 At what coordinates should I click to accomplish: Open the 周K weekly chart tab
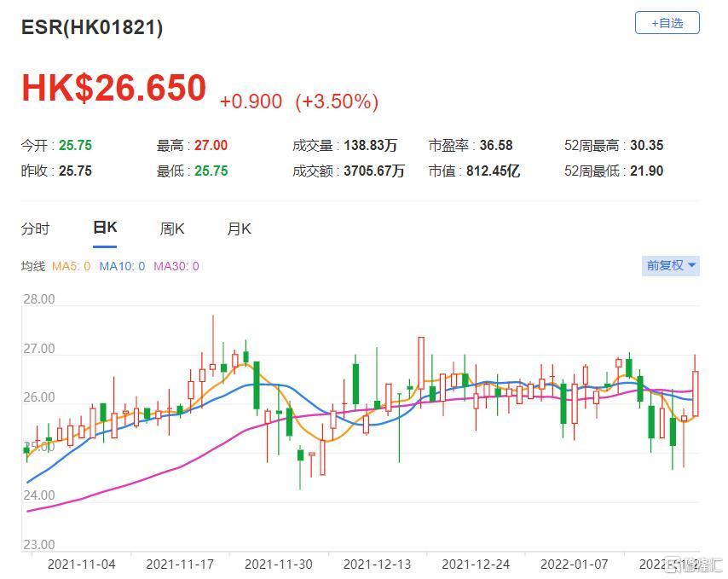[171, 229]
